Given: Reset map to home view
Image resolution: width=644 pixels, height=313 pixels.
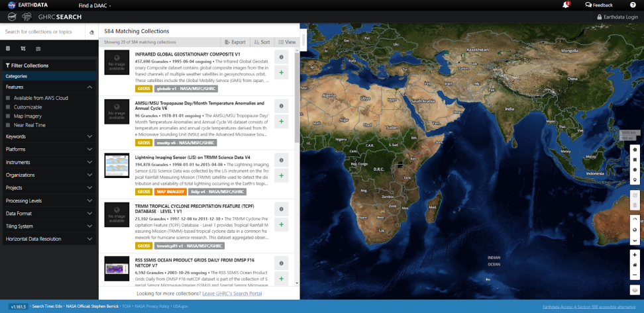Looking at the screenshot, I should (635, 265).
